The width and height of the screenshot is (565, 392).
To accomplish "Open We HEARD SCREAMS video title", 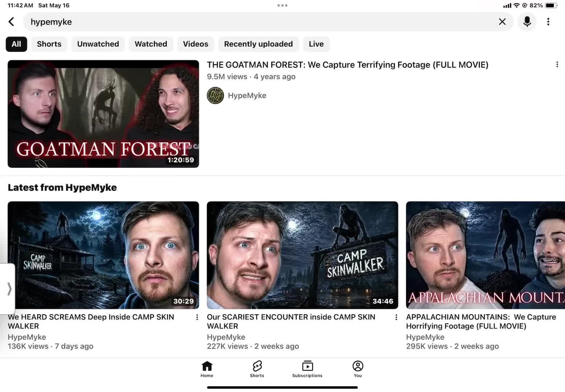I will coord(91,322).
